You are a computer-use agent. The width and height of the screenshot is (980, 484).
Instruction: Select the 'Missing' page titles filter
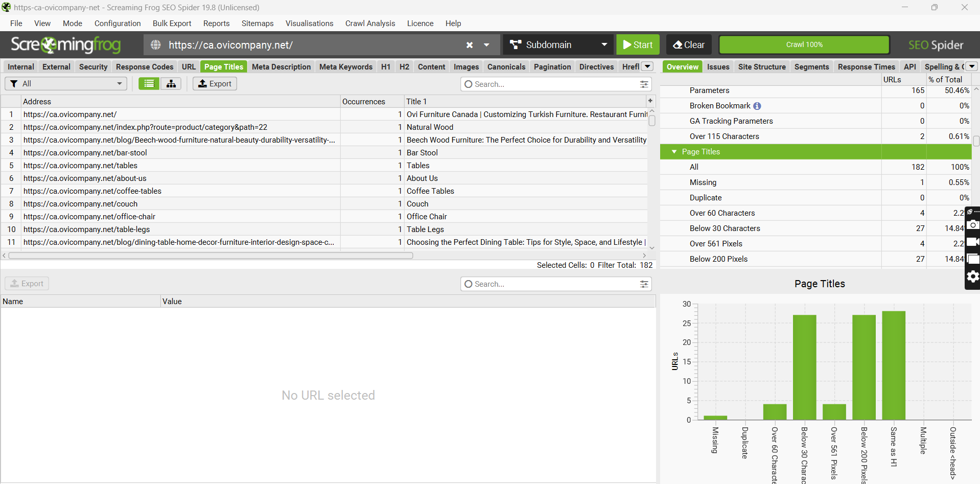click(815, 182)
